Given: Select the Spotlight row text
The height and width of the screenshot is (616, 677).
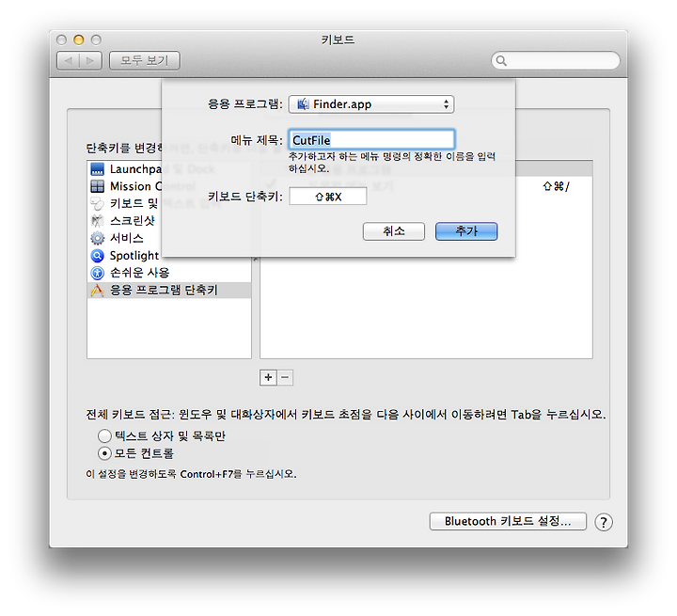Looking at the screenshot, I should pos(134,255).
